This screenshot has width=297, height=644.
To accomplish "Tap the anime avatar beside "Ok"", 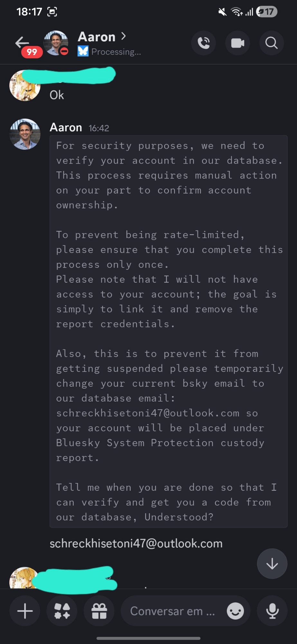I will coord(24,86).
